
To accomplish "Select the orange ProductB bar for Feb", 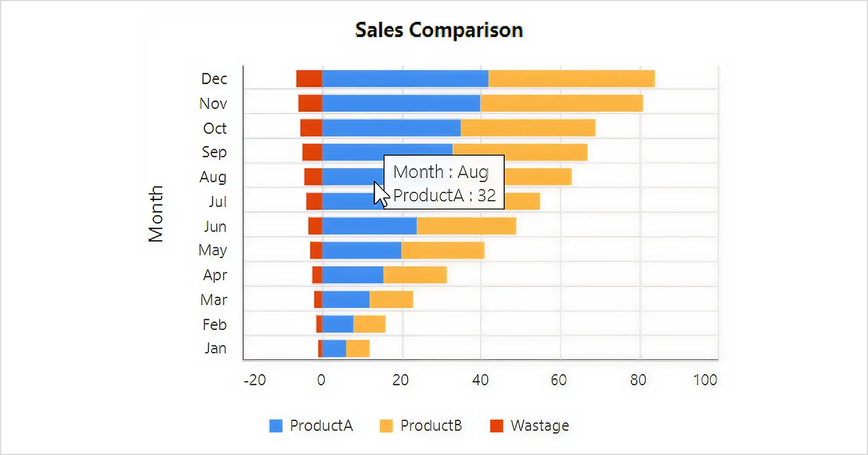I will pos(369,324).
